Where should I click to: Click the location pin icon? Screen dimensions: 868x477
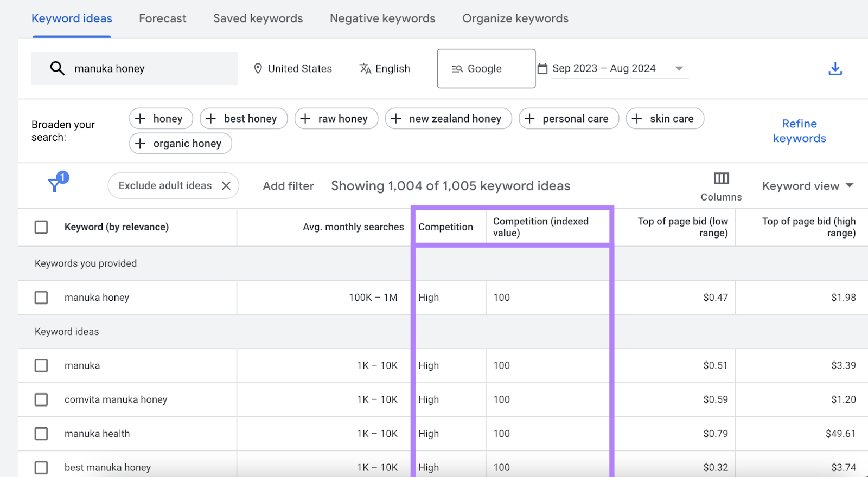(258, 69)
